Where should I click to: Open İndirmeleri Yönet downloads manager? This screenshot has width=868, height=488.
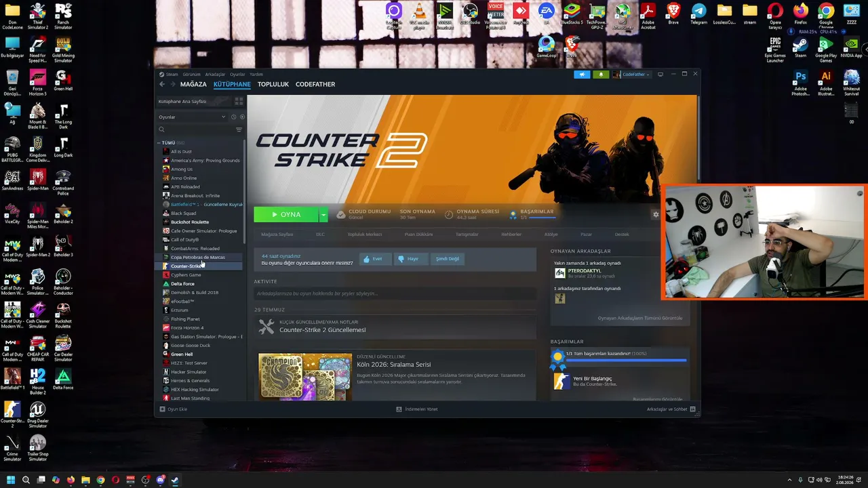click(417, 409)
